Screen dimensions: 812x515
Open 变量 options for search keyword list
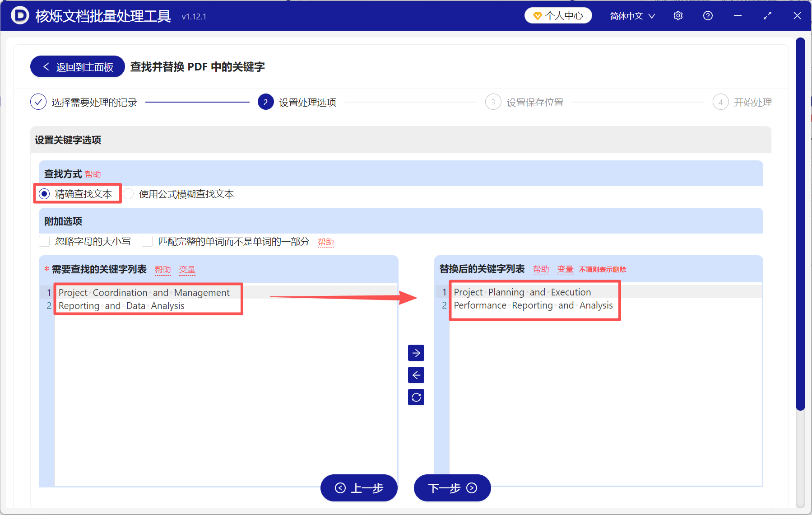click(187, 269)
